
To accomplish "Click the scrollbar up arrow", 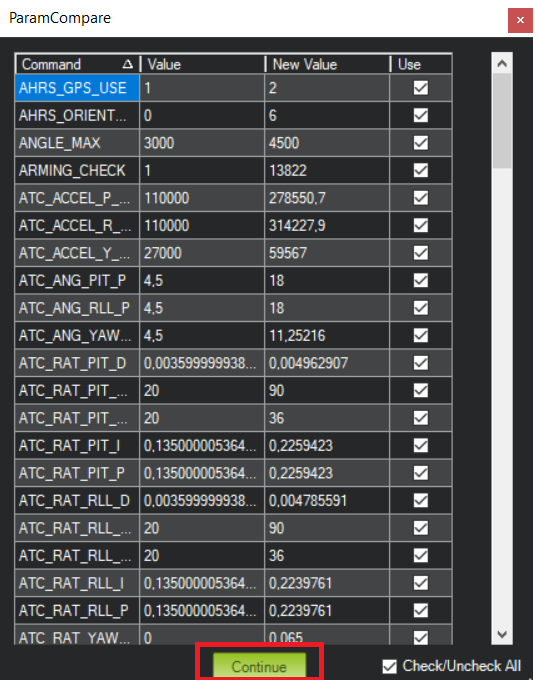I will tap(502, 63).
